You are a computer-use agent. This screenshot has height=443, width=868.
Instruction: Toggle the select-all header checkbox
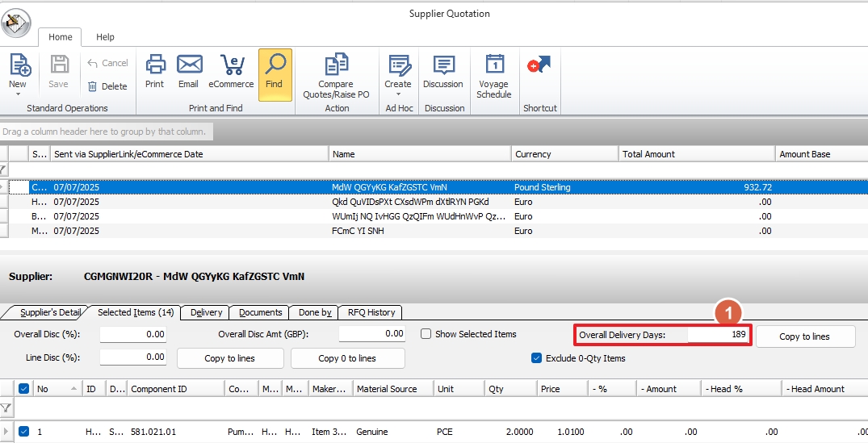pos(23,389)
